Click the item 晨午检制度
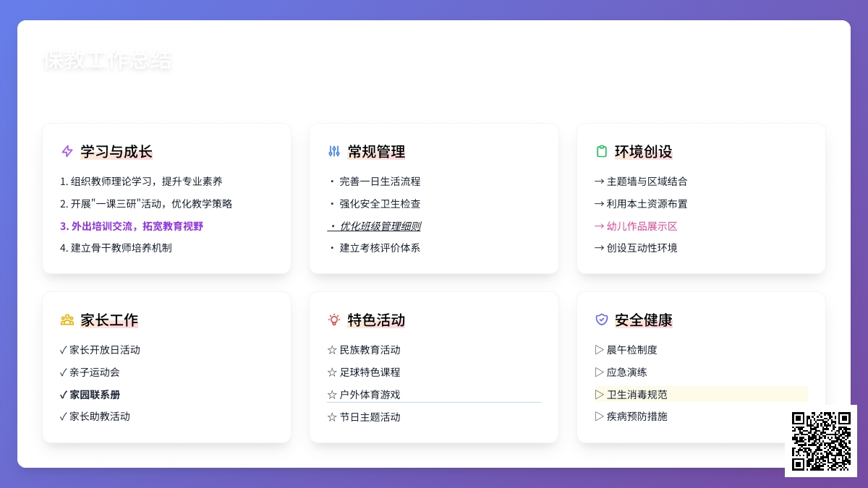The height and width of the screenshot is (488, 868). [x=626, y=350]
